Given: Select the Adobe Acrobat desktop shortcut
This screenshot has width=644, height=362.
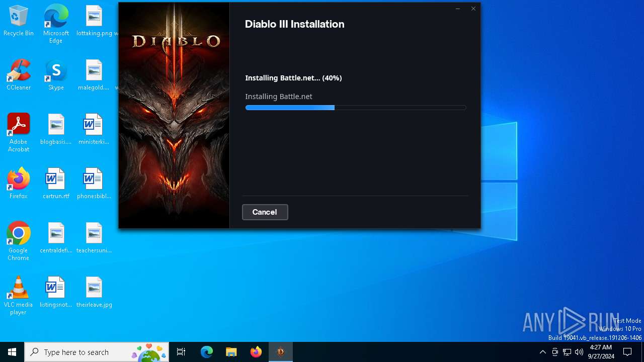Looking at the screenshot, I should [19, 133].
